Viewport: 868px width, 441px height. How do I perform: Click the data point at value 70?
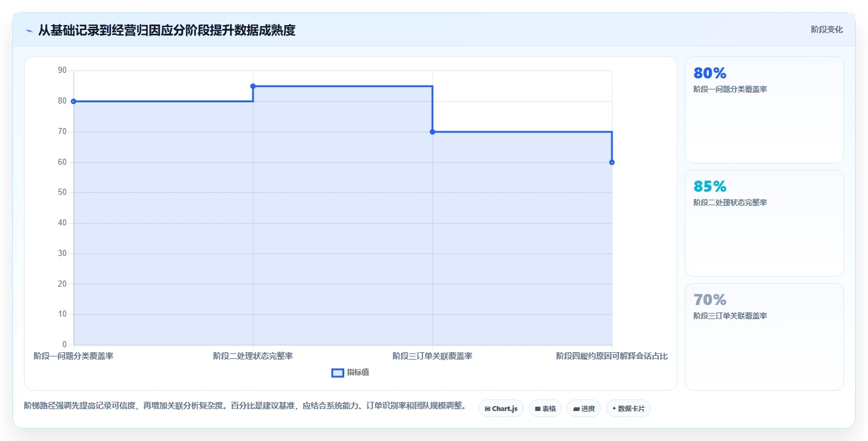[x=432, y=132]
